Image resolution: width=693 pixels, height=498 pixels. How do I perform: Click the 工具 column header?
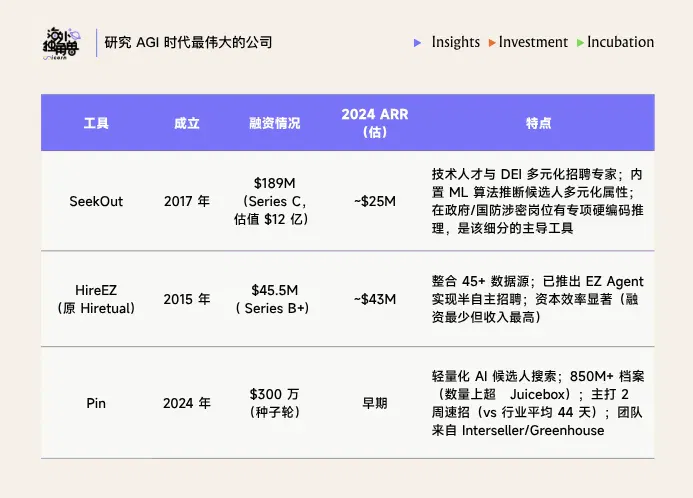[x=96, y=123]
